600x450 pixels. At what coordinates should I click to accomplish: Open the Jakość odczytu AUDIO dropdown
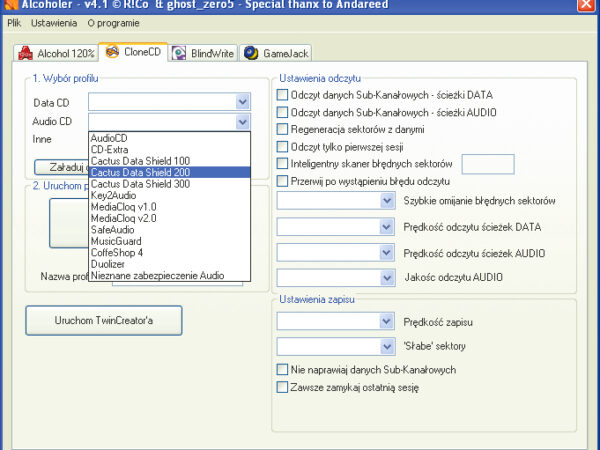coord(388,277)
